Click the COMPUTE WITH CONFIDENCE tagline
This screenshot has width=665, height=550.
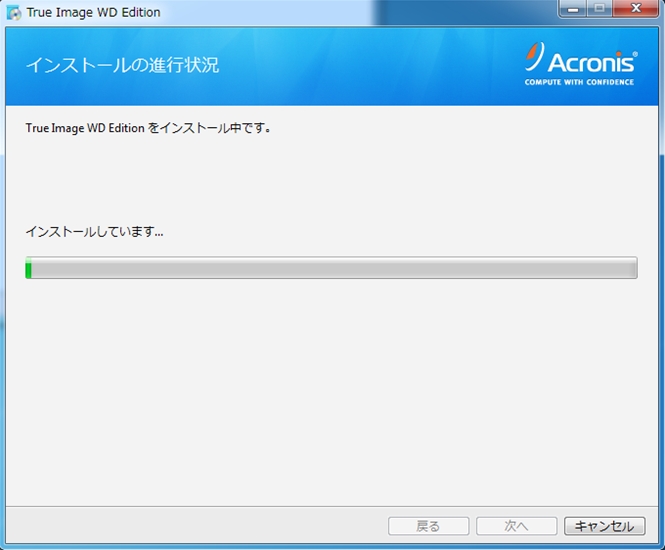pyautogui.click(x=579, y=82)
